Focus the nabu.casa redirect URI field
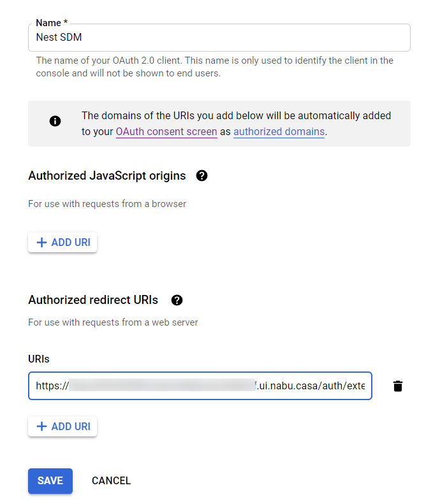This screenshot has height=504, width=433. coord(200,385)
